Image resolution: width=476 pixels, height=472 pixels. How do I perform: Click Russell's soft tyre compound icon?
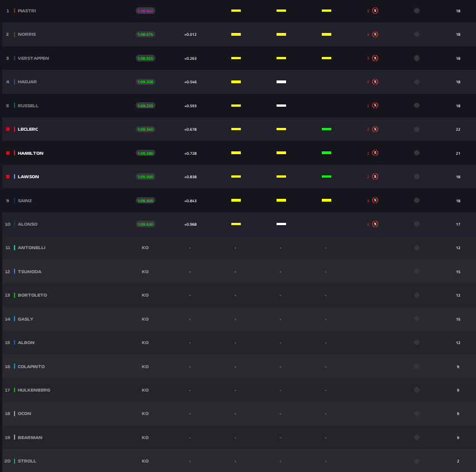point(375,106)
